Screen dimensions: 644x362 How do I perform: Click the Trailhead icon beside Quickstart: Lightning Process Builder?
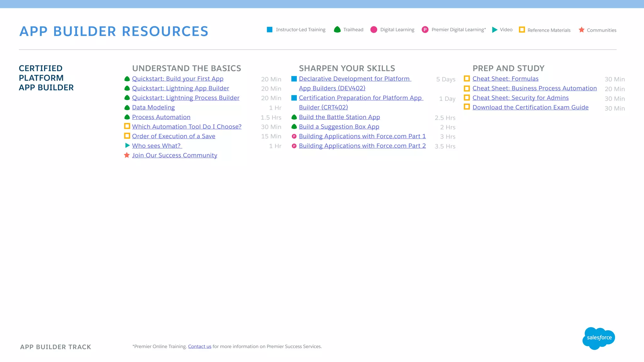[127, 98]
